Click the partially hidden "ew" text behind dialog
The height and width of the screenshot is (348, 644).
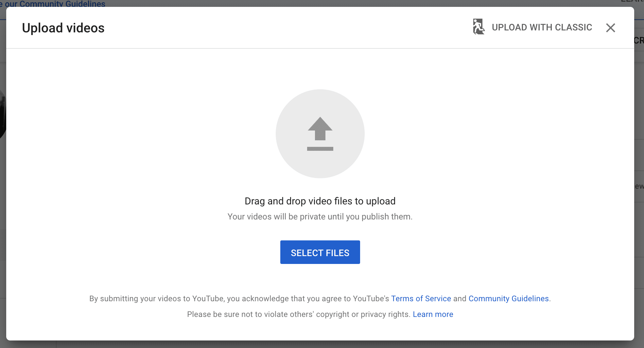[x=639, y=186]
